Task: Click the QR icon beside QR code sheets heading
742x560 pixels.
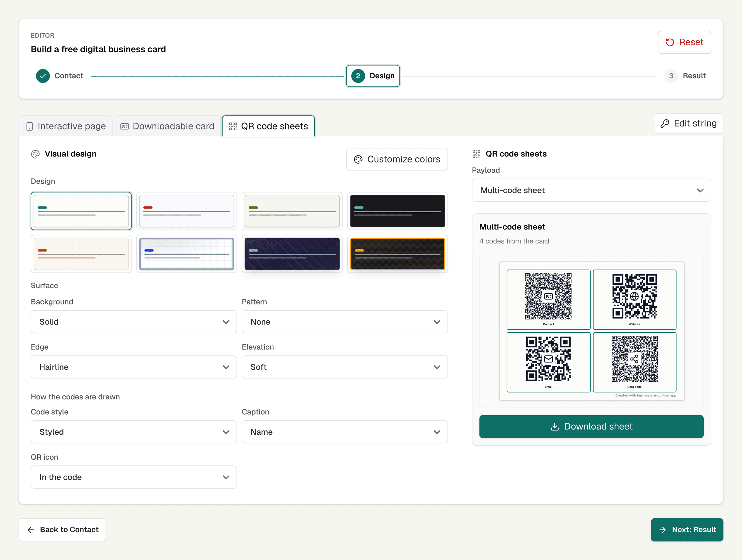Action: point(476,154)
